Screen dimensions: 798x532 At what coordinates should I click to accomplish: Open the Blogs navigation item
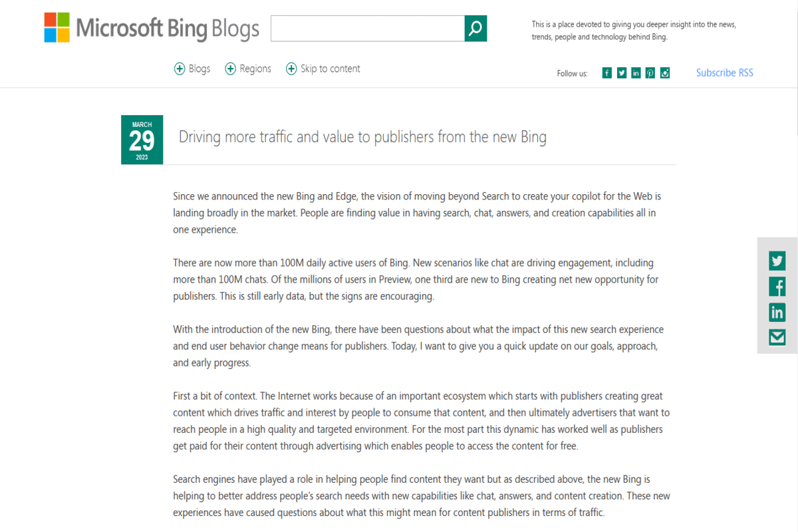point(199,68)
